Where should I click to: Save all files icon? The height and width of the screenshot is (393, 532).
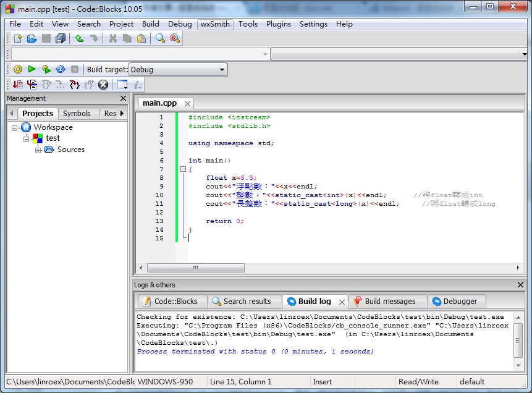(61, 38)
